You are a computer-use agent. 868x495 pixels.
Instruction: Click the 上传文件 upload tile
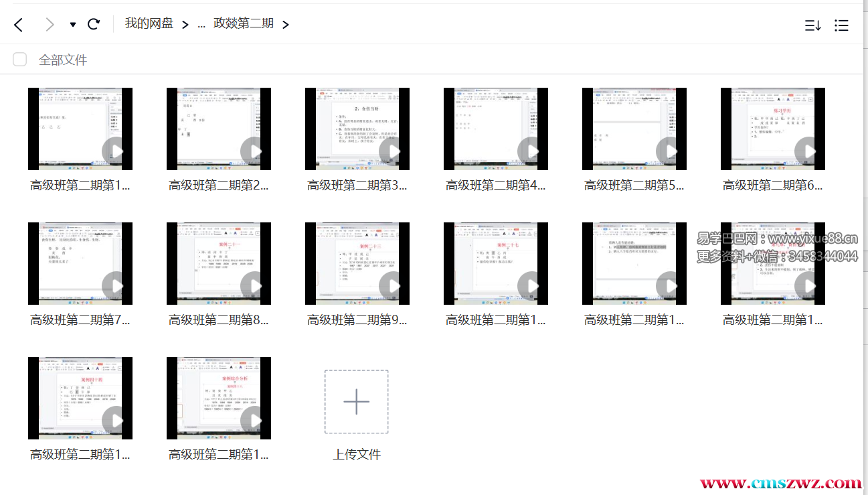[356, 402]
